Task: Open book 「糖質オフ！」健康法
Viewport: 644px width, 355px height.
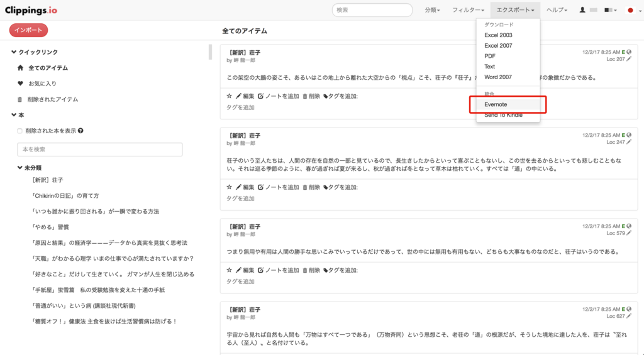Action: pos(105,321)
